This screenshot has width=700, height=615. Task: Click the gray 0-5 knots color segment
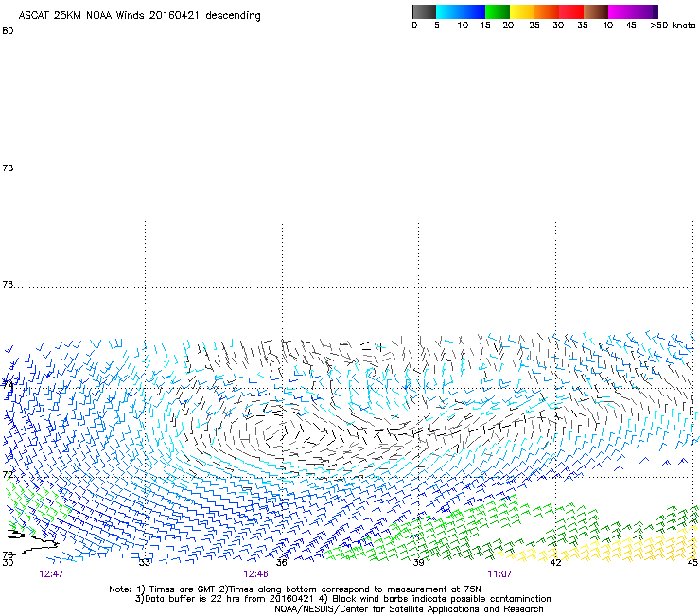pos(424,11)
